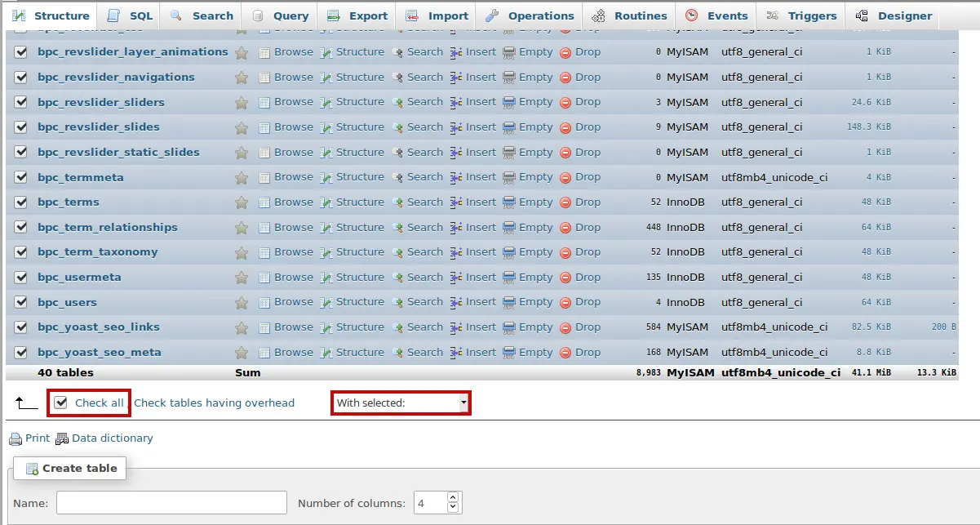This screenshot has height=525, width=980.
Task: Click the 148.3 KiB size value
Action: pos(869,127)
